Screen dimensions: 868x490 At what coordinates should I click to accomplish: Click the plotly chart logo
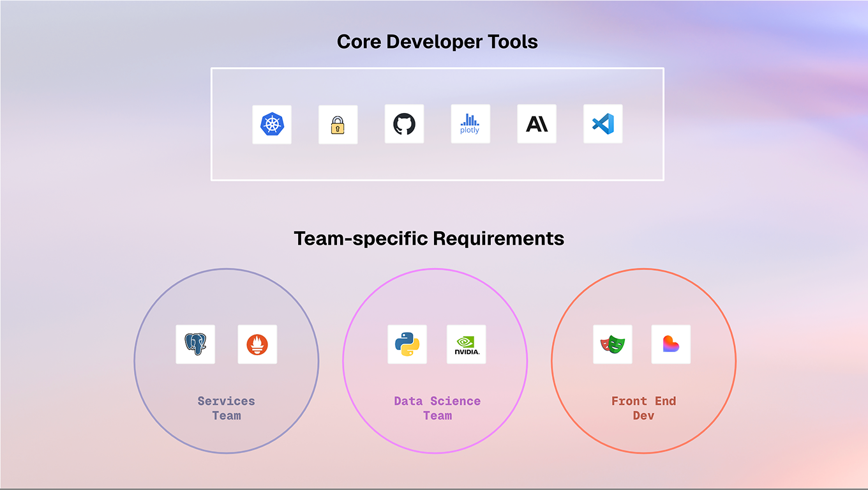(x=470, y=124)
